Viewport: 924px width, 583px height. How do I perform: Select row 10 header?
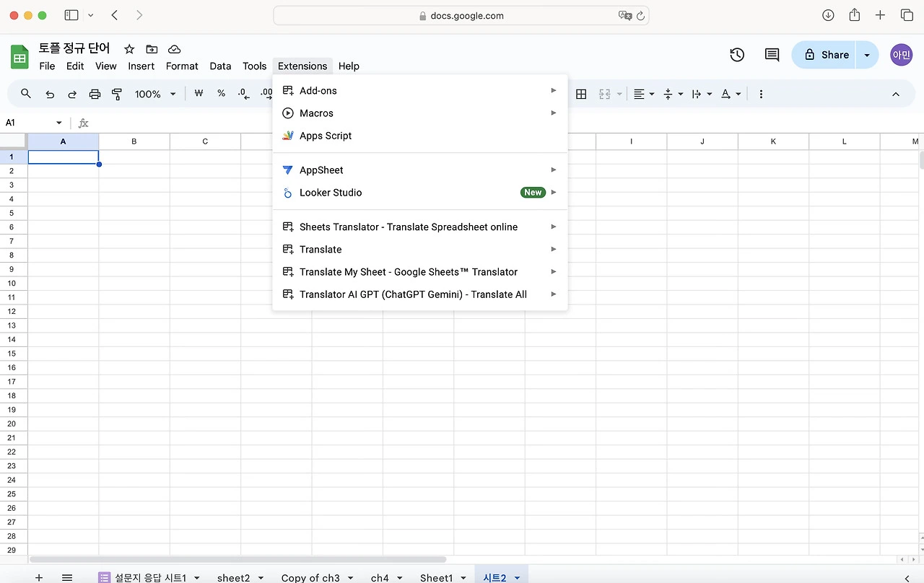coord(12,283)
